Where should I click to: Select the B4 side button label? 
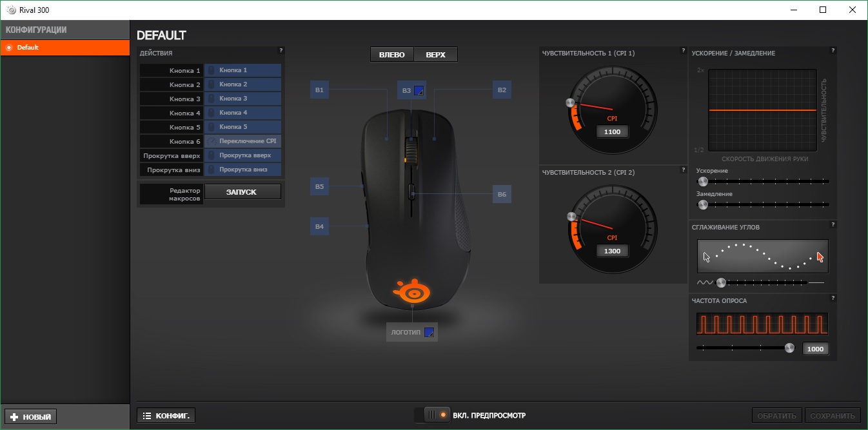(x=319, y=226)
